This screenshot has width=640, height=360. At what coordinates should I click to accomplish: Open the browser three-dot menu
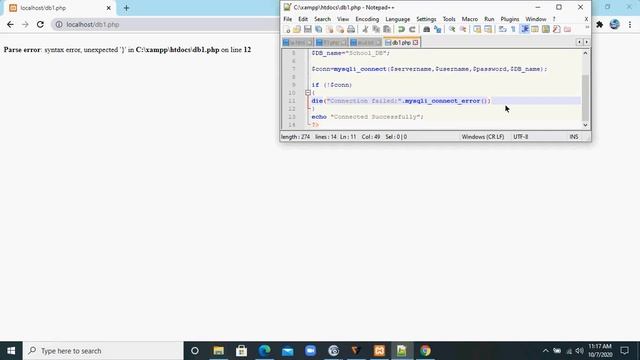630,24
